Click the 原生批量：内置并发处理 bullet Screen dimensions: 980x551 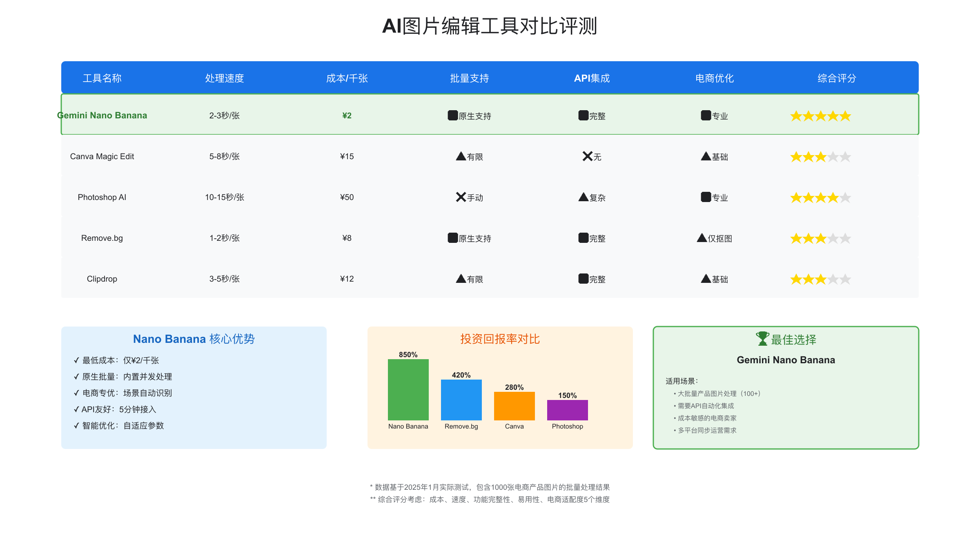point(123,377)
